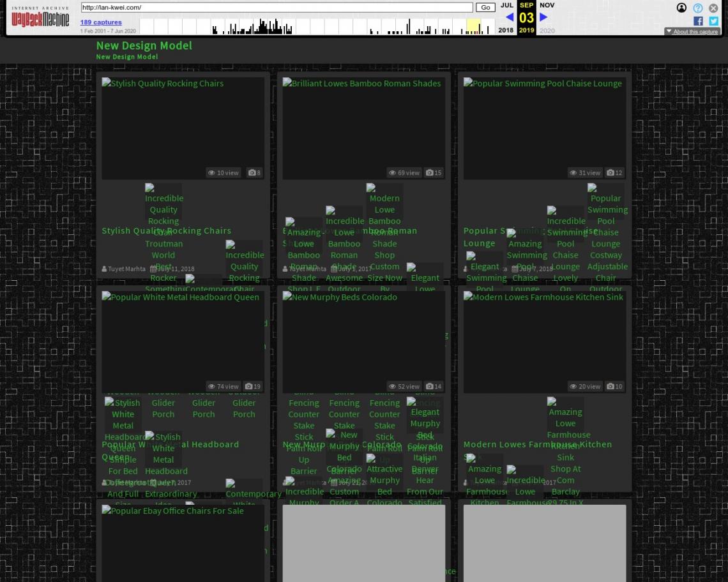728x582 pixels.
Task: Click the camera badge showing 10 photos
Action: 614,386
